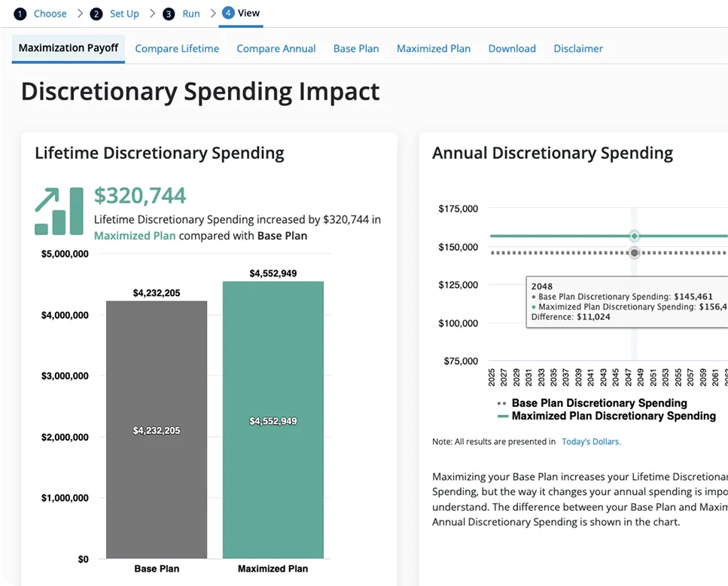This screenshot has height=586, width=728.
Task: Click the Difference: $11,024 tooltip line
Action: coord(571,317)
